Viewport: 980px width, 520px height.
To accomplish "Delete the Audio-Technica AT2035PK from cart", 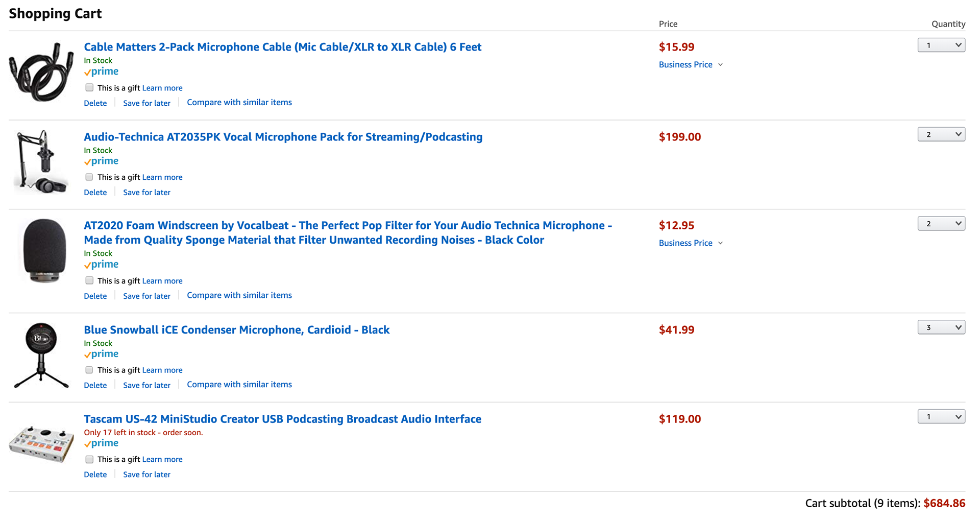I will 95,192.
